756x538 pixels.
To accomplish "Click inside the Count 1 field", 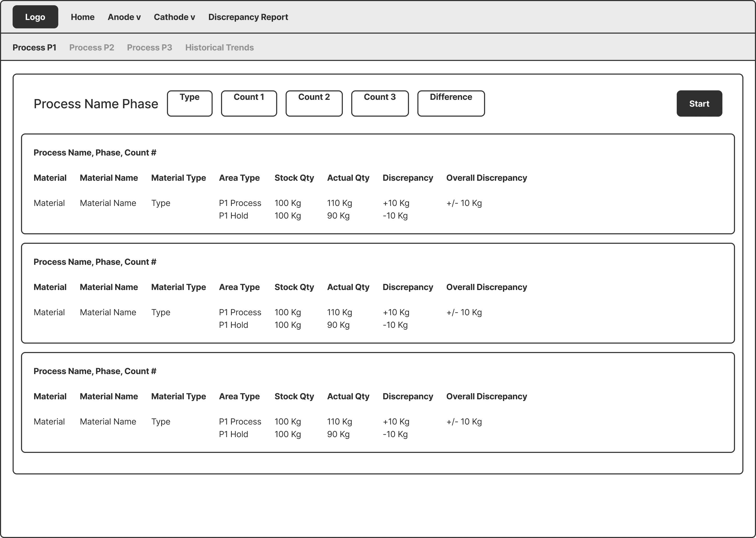I will point(249,103).
